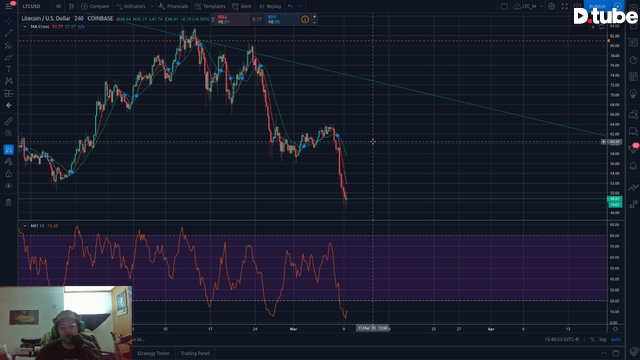Select the ruler measure tool
This screenshot has height=360, width=640.
tap(9, 121)
